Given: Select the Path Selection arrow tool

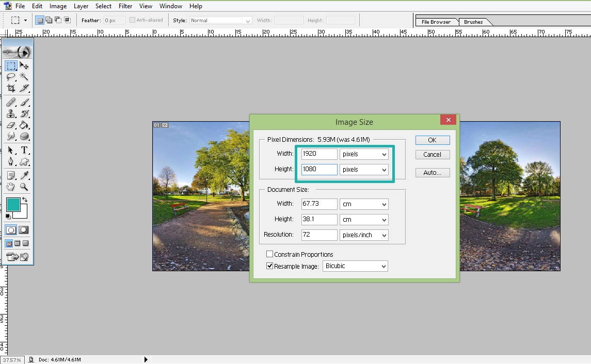Looking at the screenshot, I should click(x=11, y=150).
